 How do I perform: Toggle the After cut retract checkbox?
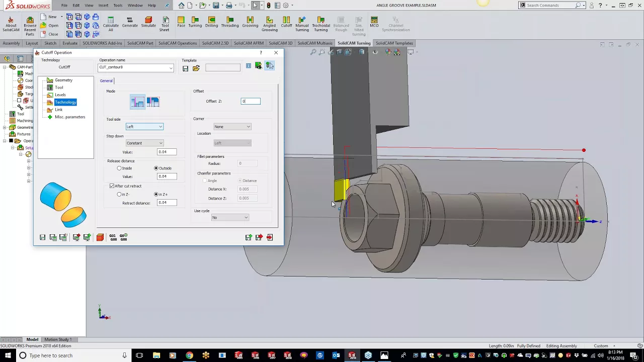pyautogui.click(x=112, y=186)
